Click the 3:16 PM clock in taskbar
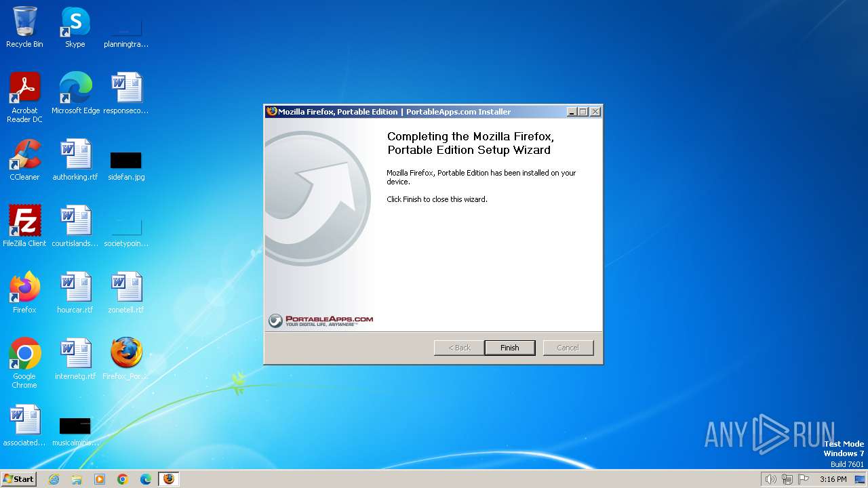 click(x=833, y=479)
